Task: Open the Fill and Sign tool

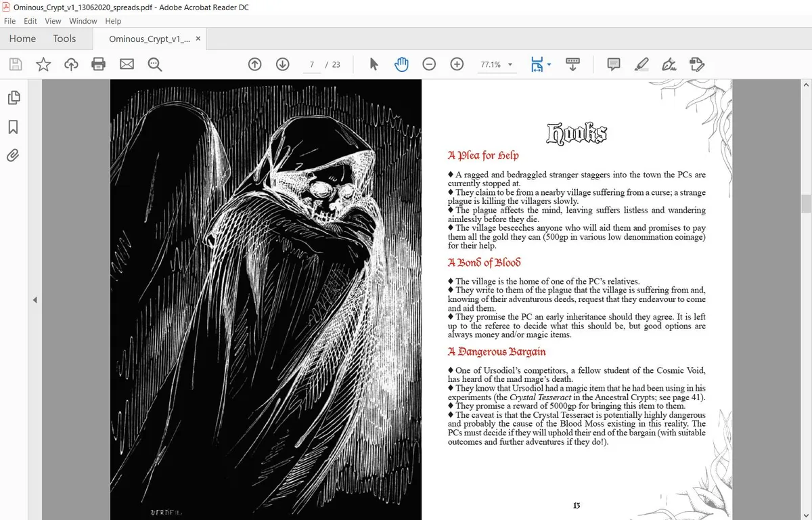Action: (669, 64)
